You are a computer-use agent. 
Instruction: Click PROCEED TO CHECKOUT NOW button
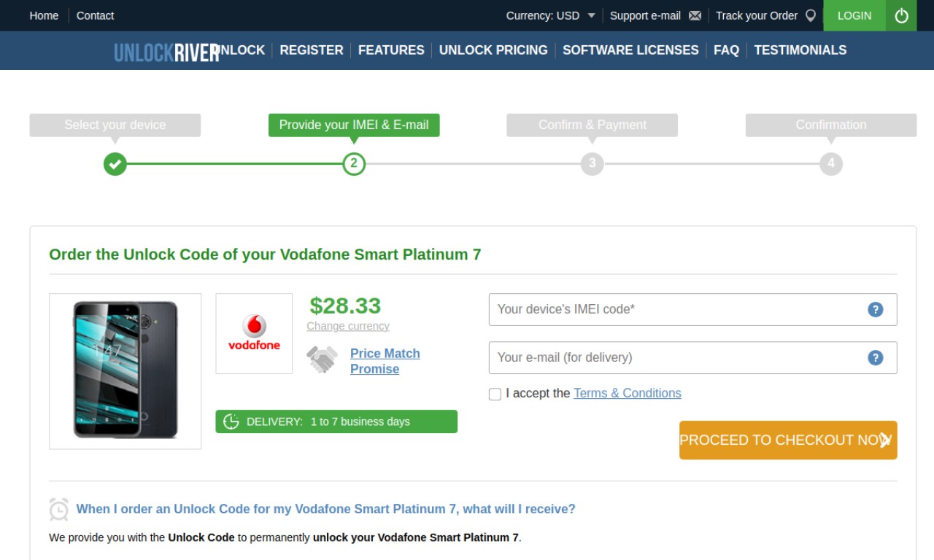click(x=788, y=440)
